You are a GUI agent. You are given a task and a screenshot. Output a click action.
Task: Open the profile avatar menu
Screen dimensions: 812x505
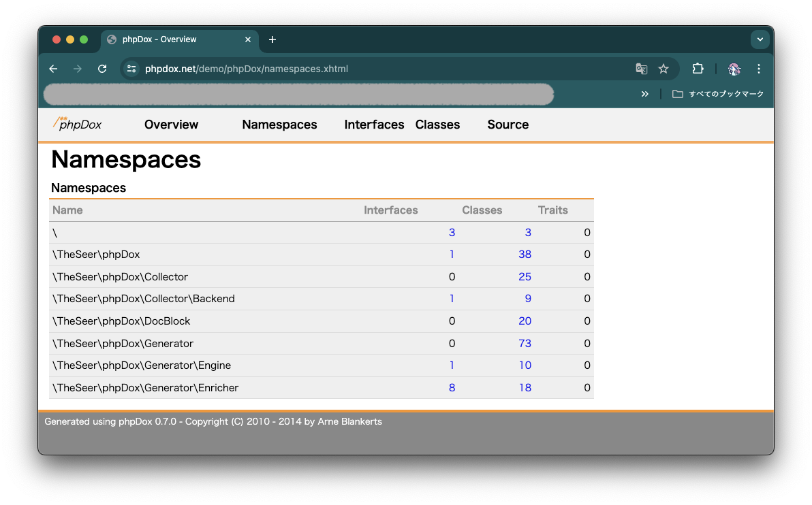[734, 69]
